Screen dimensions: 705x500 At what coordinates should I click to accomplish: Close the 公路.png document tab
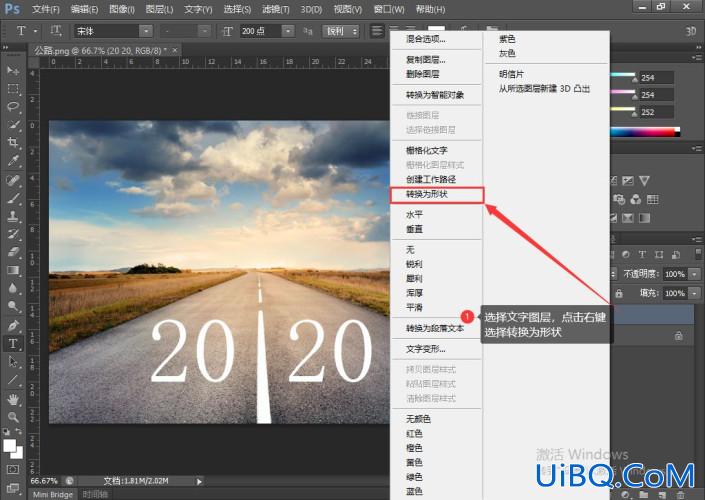[175, 50]
